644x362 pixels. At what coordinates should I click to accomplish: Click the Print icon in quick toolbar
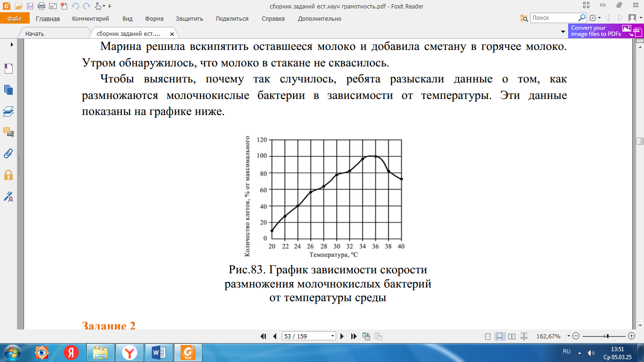(x=41, y=6)
